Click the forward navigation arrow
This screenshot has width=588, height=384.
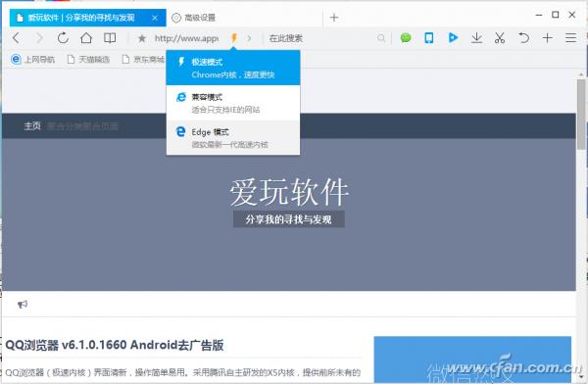[39, 38]
